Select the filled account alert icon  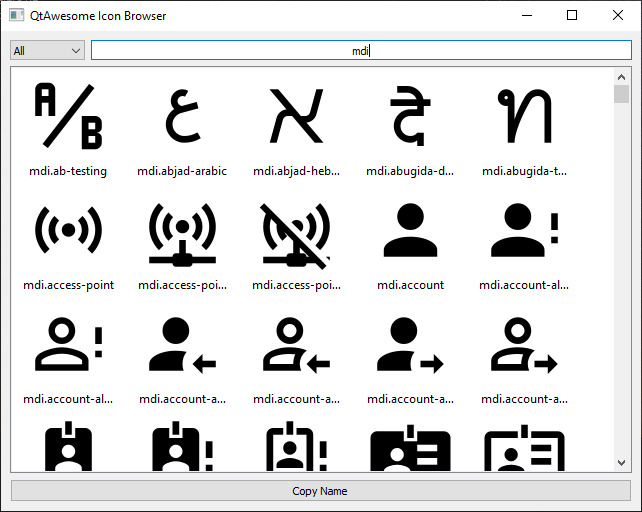(524, 230)
